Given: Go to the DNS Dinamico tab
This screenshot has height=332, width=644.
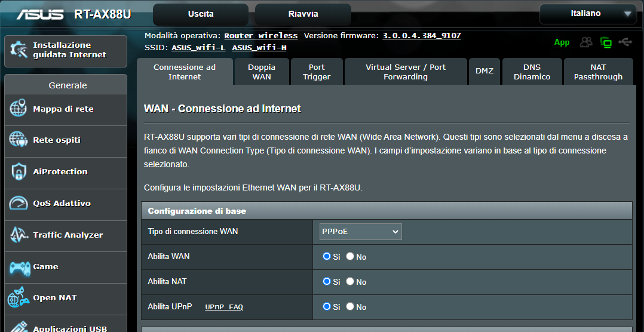Looking at the screenshot, I should 532,72.
